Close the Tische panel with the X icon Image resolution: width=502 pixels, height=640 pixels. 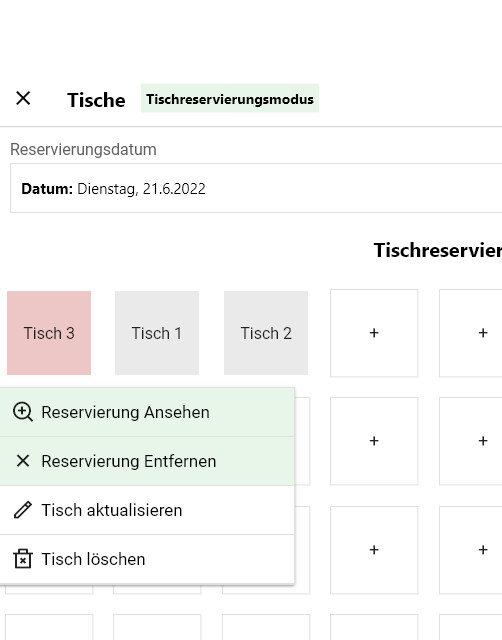coord(23,98)
